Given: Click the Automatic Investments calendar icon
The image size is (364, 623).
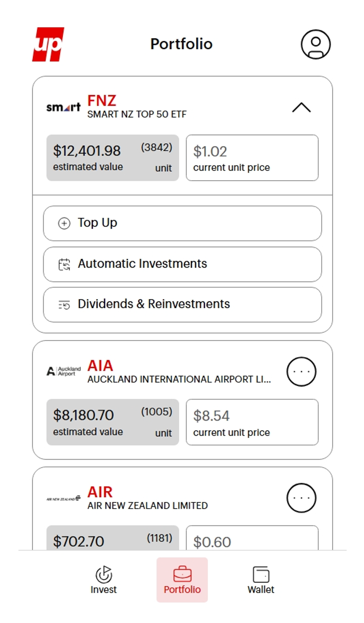Looking at the screenshot, I should click(x=64, y=265).
